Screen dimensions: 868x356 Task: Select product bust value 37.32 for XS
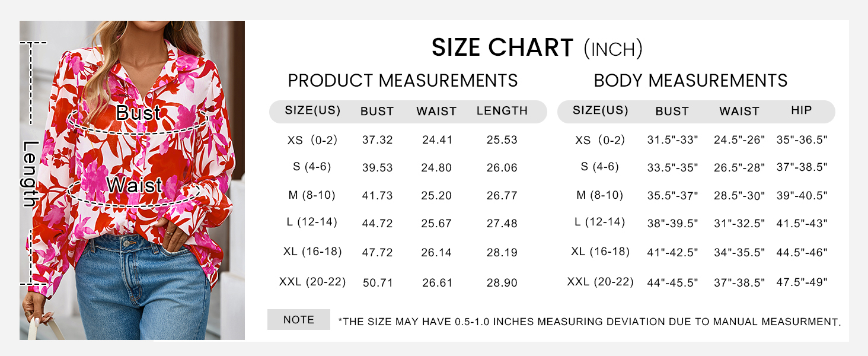point(378,140)
